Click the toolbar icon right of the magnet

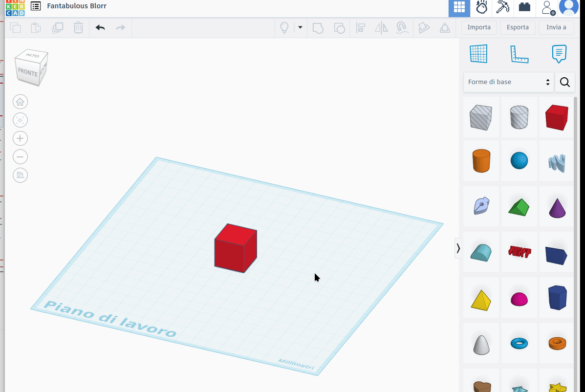point(424,28)
